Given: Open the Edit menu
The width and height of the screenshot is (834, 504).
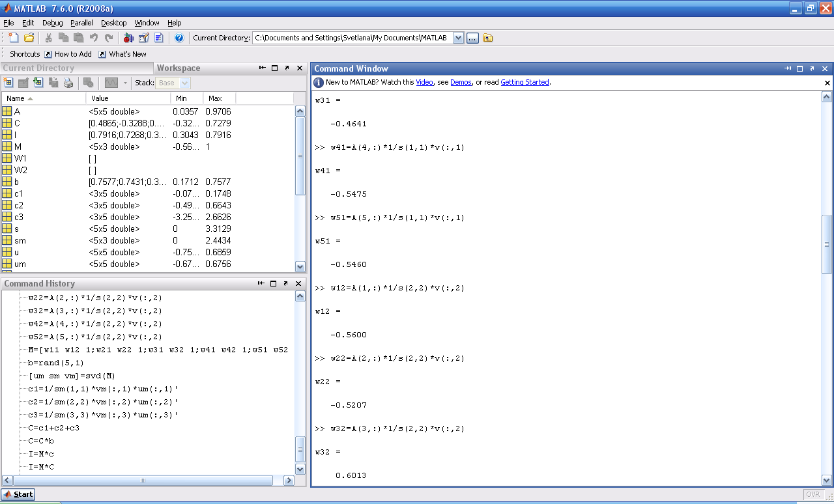Looking at the screenshot, I should tap(28, 23).
